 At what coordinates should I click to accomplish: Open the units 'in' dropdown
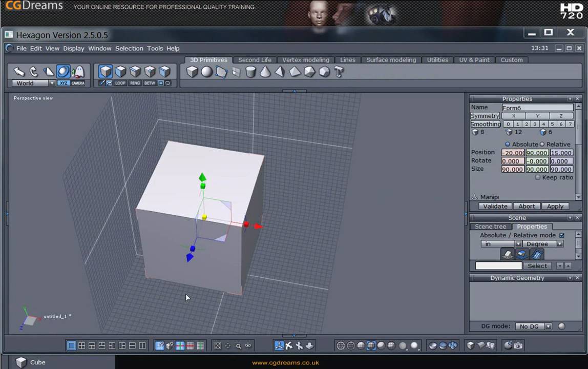[x=501, y=244]
